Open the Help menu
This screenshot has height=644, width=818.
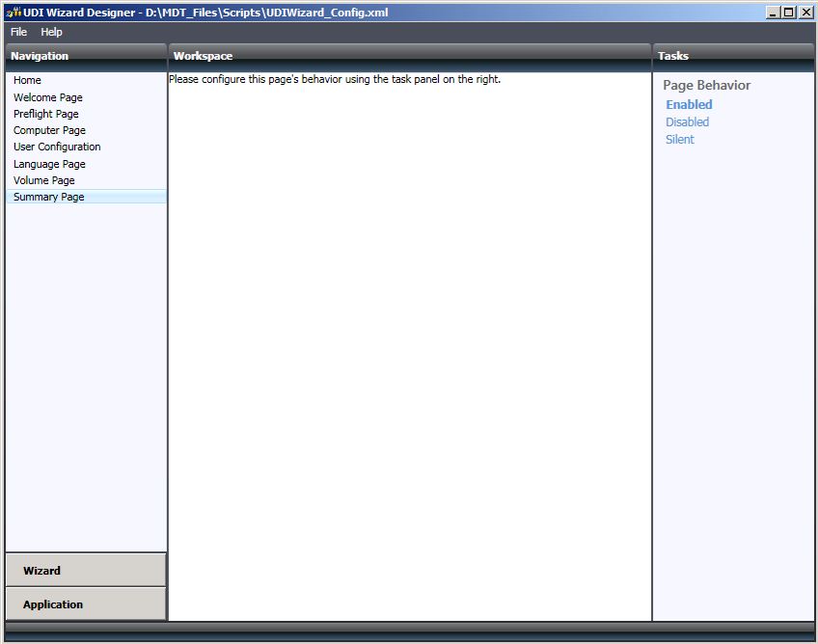tap(51, 32)
